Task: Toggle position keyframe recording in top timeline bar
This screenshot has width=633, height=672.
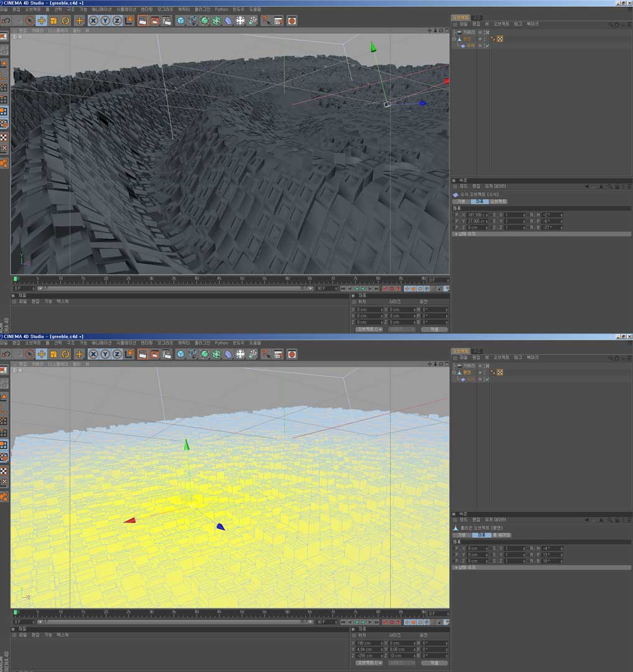Action: coord(406,289)
